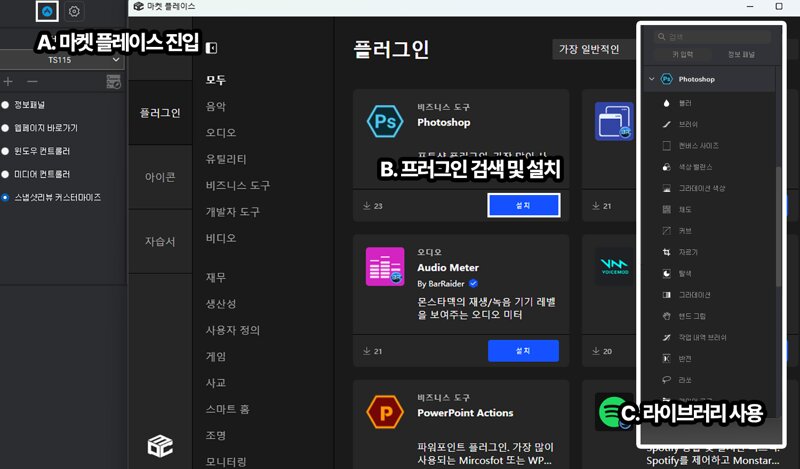Open the Voicemod plugin icon
800x469 pixels.
tap(614, 266)
